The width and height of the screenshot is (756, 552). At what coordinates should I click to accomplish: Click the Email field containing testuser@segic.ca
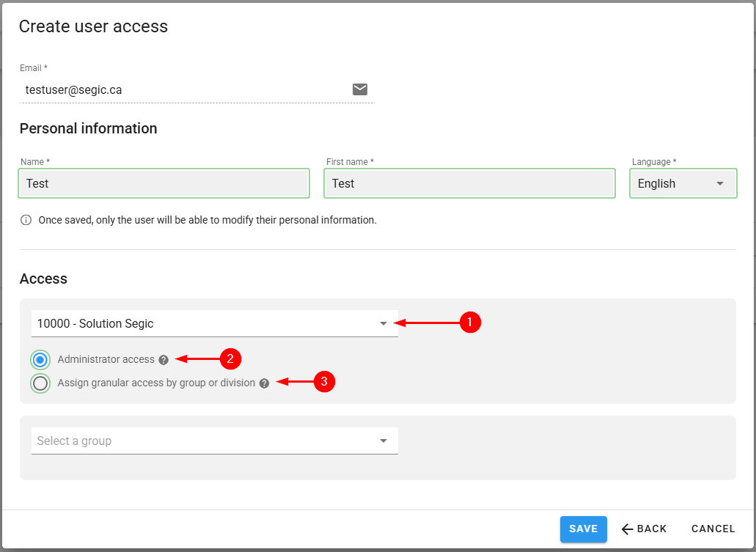pyautogui.click(x=183, y=90)
